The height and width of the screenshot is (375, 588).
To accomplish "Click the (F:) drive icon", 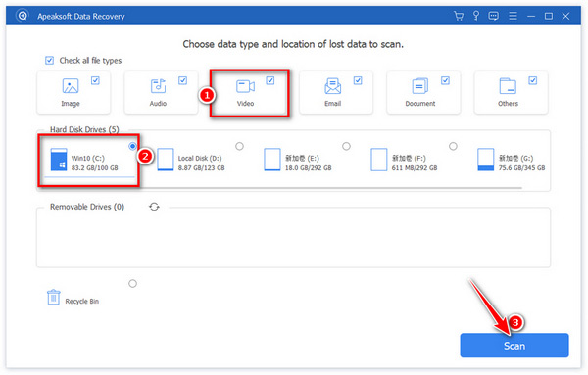I will [378, 160].
